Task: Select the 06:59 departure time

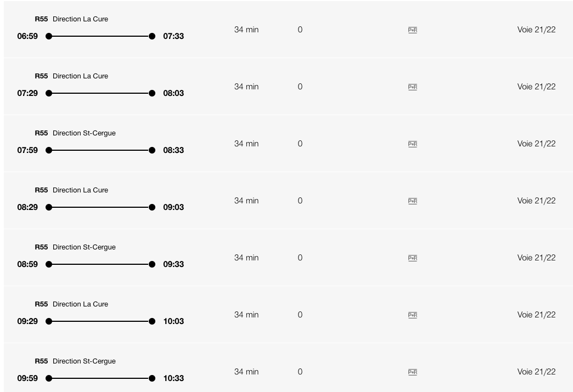Action: point(27,36)
